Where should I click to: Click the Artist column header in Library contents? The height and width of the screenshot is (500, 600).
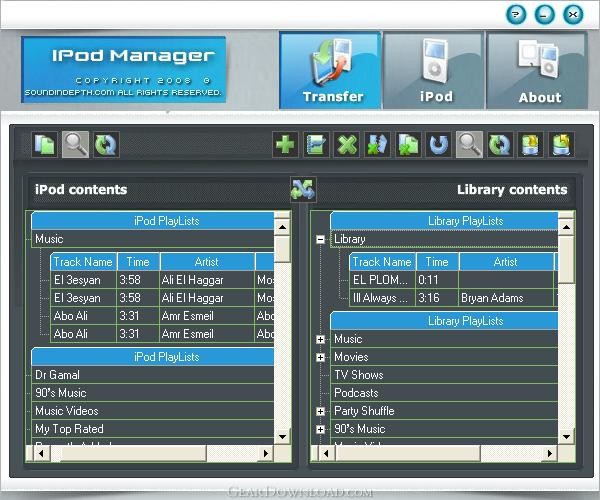(506, 262)
